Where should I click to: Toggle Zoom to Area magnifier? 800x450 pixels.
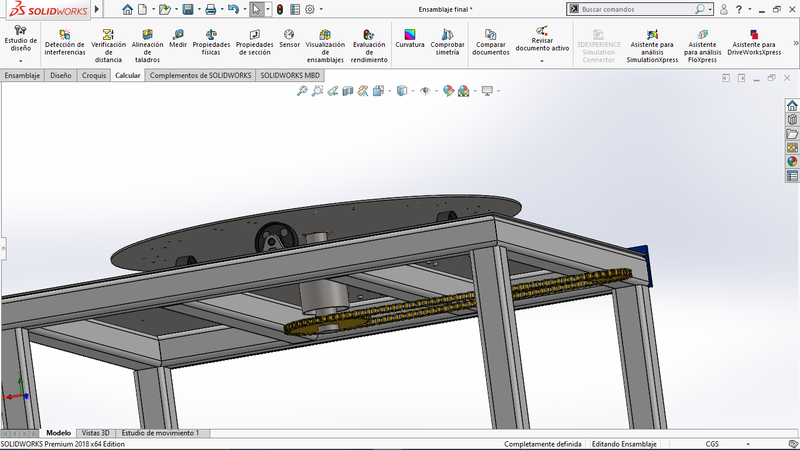(317, 91)
